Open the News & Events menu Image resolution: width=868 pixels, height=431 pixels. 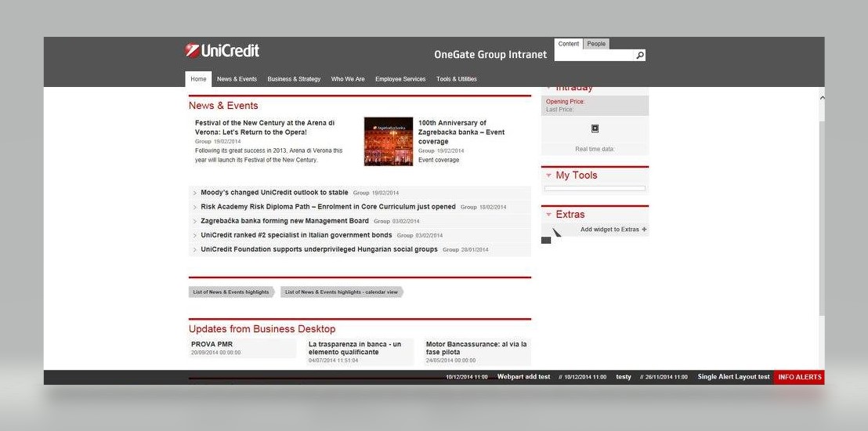point(237,79)
